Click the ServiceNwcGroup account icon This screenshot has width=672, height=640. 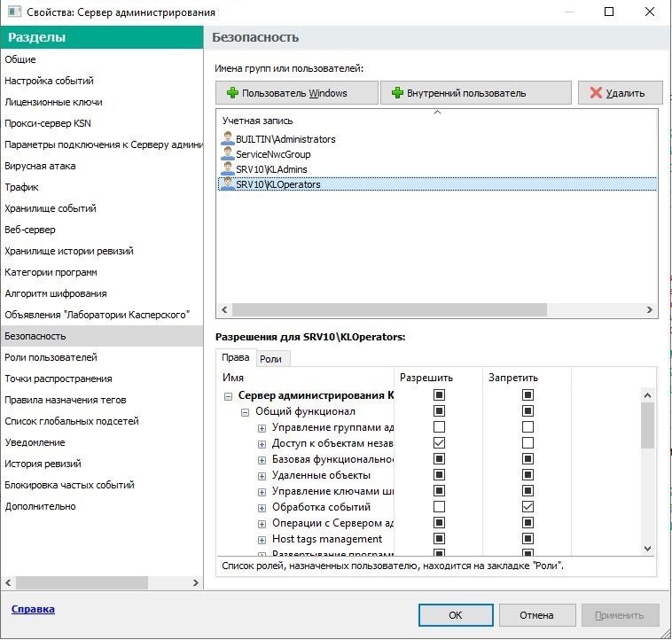pyautogui.click(x=228, y=154)
